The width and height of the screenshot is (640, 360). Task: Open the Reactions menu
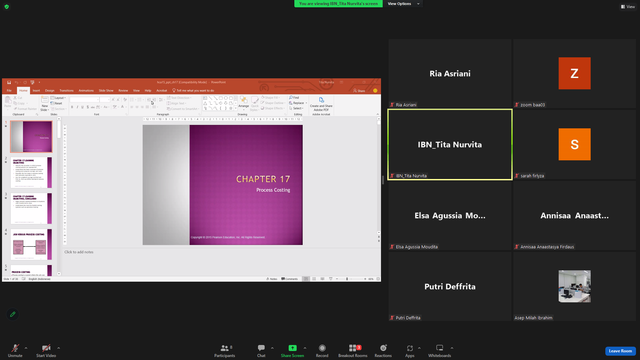point(383,350)
